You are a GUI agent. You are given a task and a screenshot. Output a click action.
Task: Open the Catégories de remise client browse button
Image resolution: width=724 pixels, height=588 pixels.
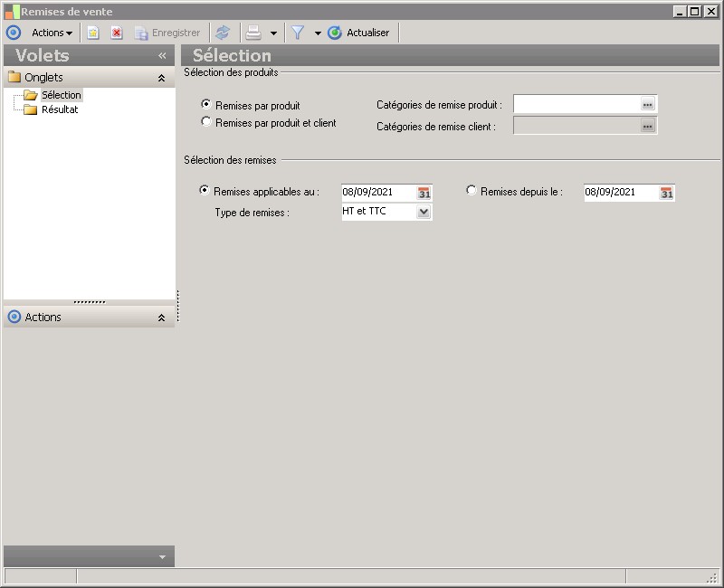coord(648,126)
